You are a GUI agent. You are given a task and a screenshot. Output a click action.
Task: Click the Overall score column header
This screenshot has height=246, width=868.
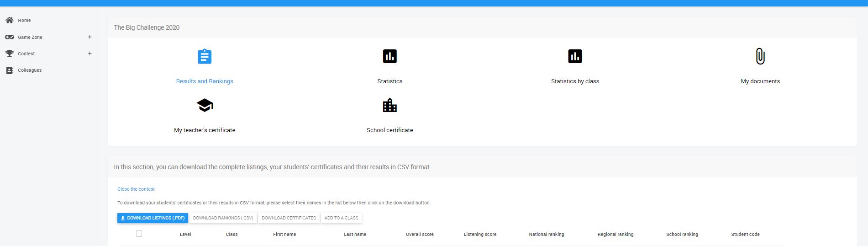pyautogui.click(x=420, y=234)
